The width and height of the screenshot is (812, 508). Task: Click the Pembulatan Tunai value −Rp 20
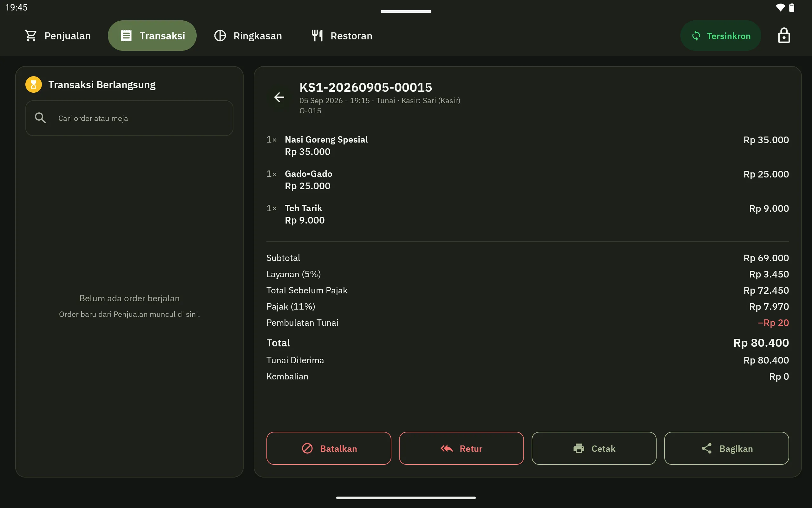[x=773, y=323]
